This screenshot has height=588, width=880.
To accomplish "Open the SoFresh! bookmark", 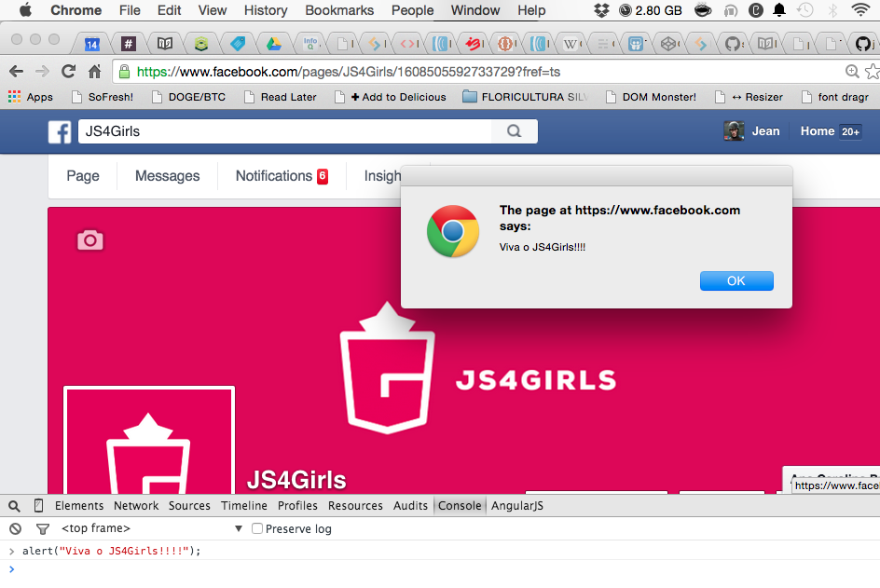I will click(103, 97).
